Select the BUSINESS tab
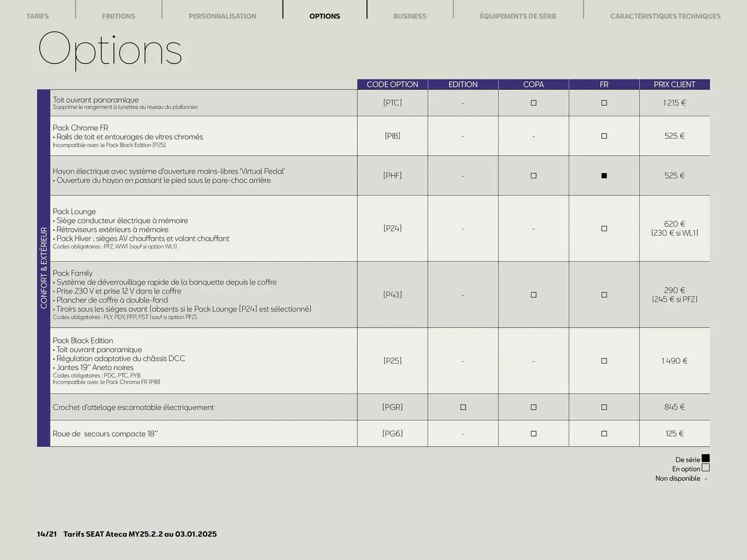The height and width of the screenshot is (560, 747). (410, 16)
